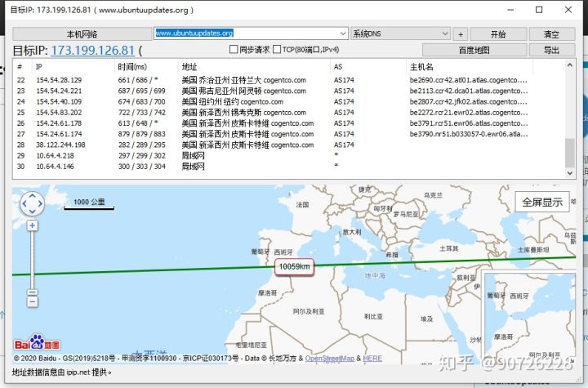Click the 全屏显示 fullscreen button
The width and height of the screenshot is (588, 388).
click(542, 202)
